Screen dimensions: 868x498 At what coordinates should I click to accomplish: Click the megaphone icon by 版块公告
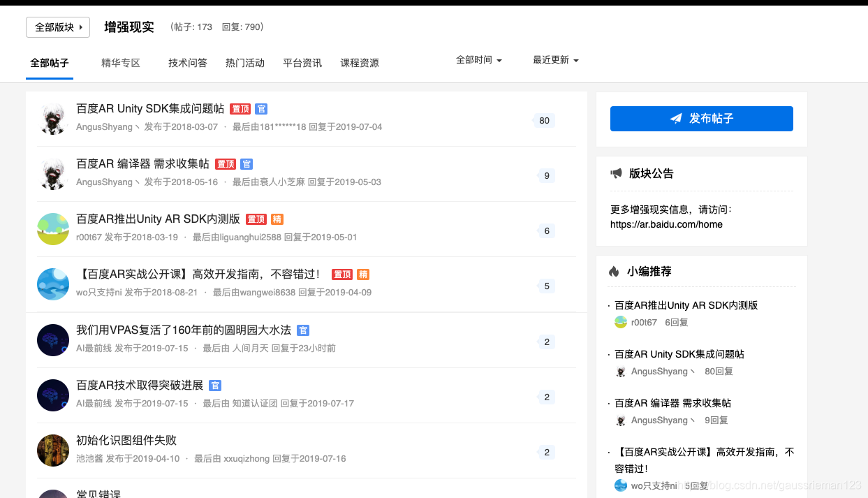[616, 173]
